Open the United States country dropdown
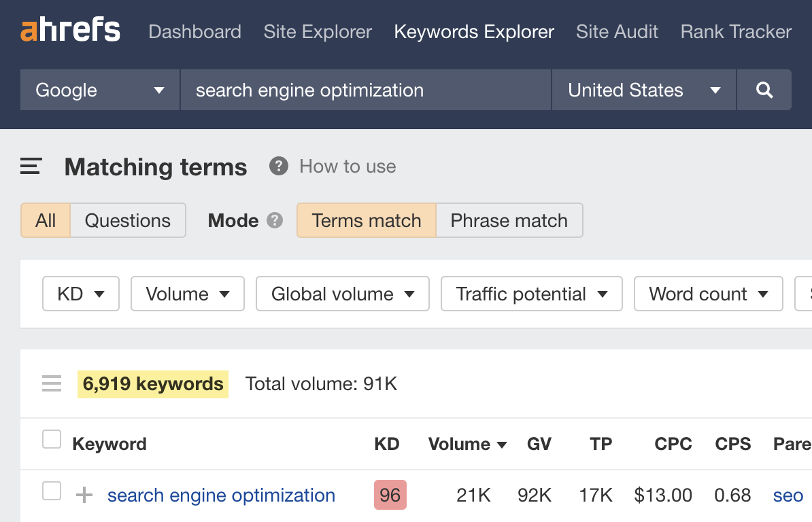The image size is (812, 522). [643, 90]
